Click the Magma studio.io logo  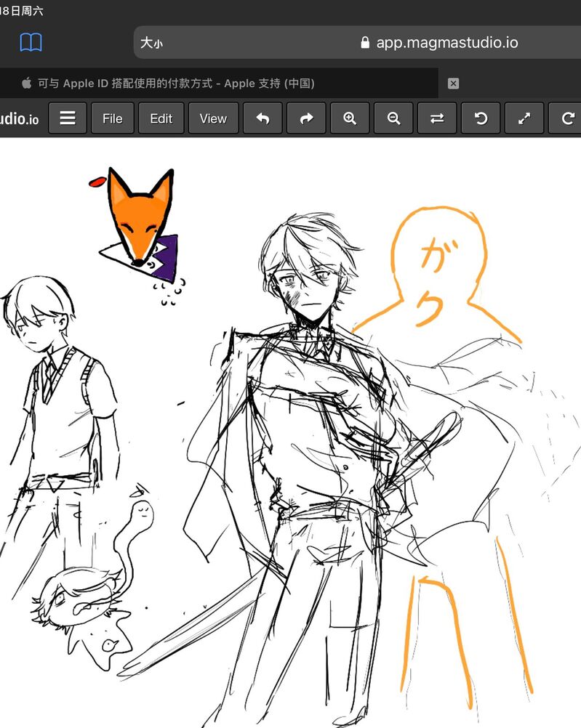(x=20, y=119)
